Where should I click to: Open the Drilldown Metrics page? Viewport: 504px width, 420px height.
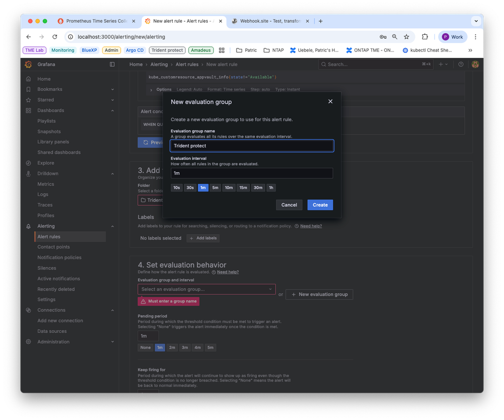point(46,184)
